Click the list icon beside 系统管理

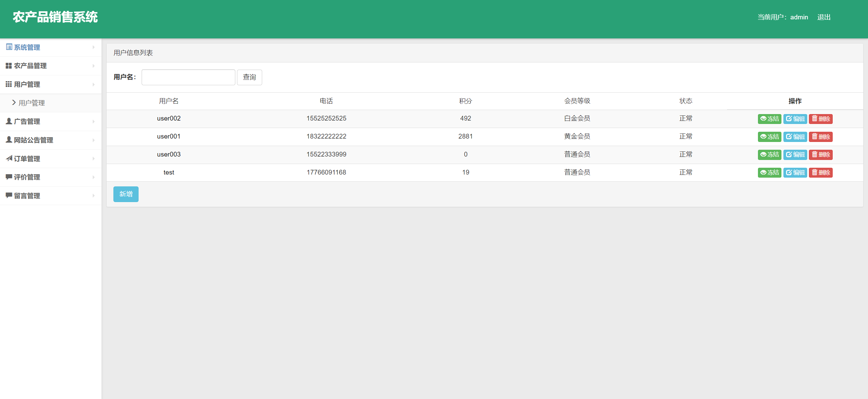pyautogui.click(x=9, y=47)
